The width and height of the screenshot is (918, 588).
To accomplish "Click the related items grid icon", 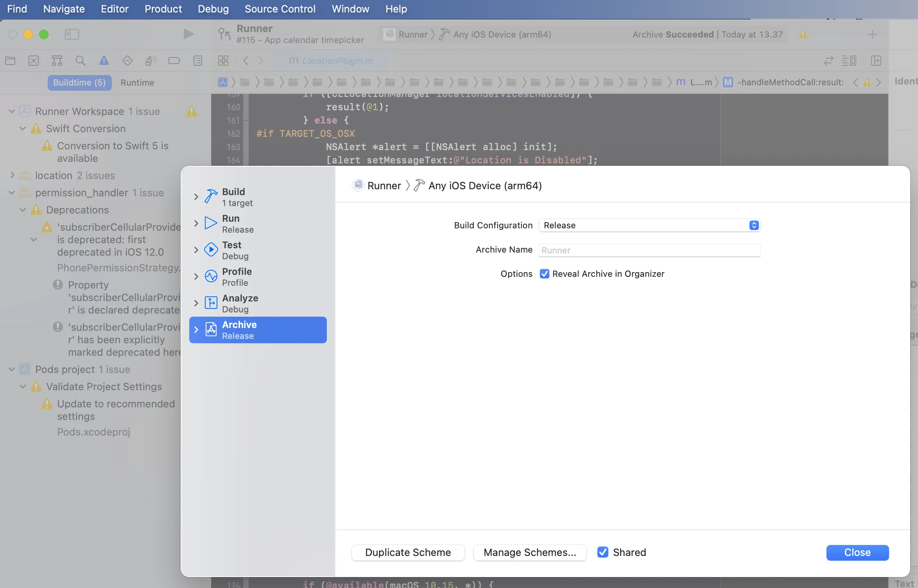I will click(x=223, y=61).
